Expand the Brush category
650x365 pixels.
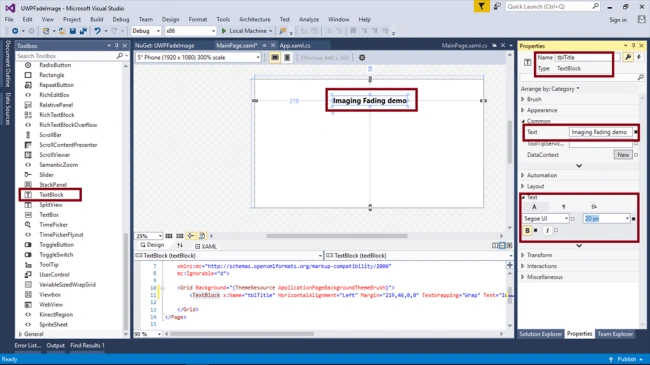point(522,99)
